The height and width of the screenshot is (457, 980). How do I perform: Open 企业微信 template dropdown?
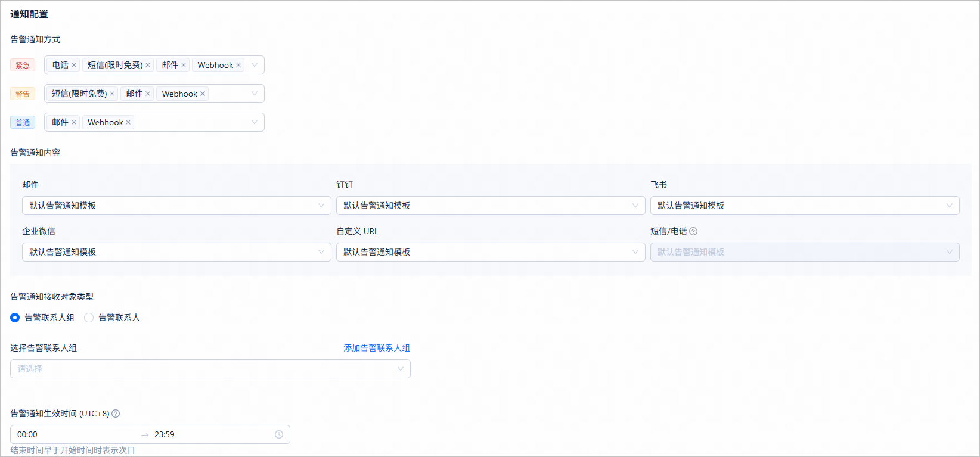tap(176, 252)
